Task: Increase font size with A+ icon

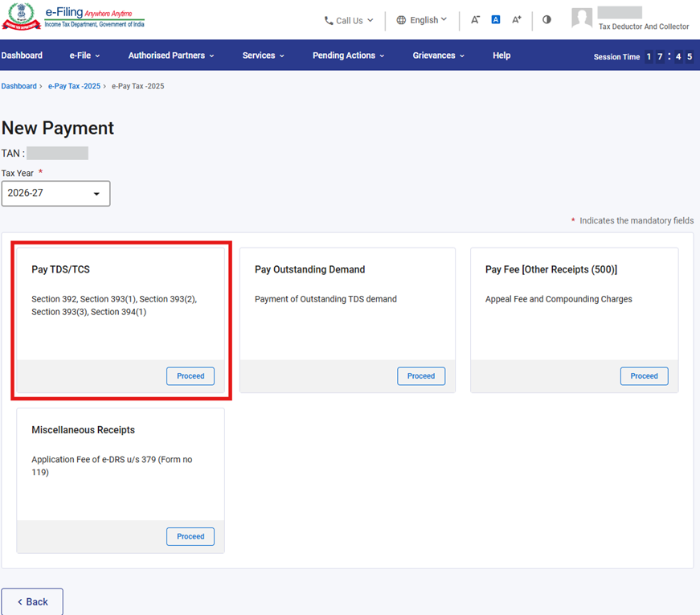Action: coord(517,20)
